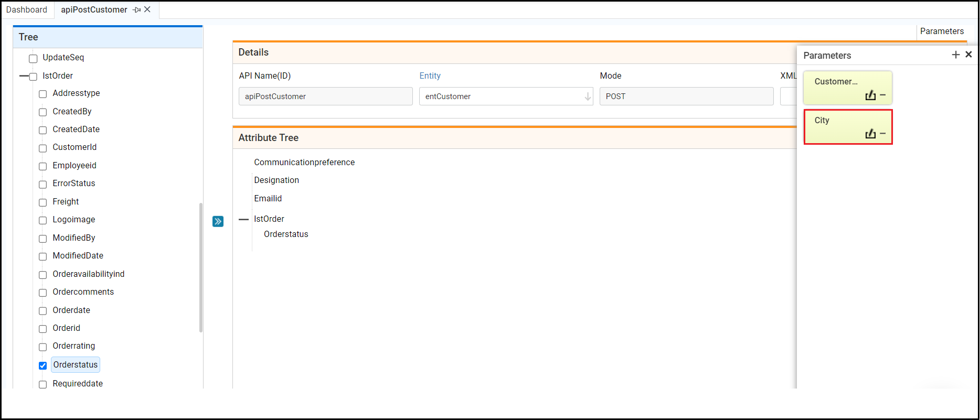The image size is (980, 420).
Task: Click Designation in the Attribute Tree
Action: [x=276, y=180]
